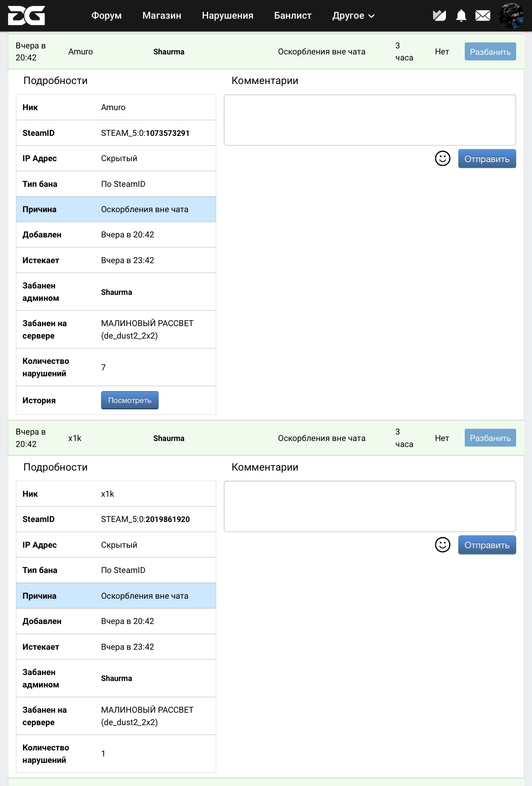The height and width of the screenshot is (786, 532).
Task: Click the wallet icon in header
Action: coord(439,16)
